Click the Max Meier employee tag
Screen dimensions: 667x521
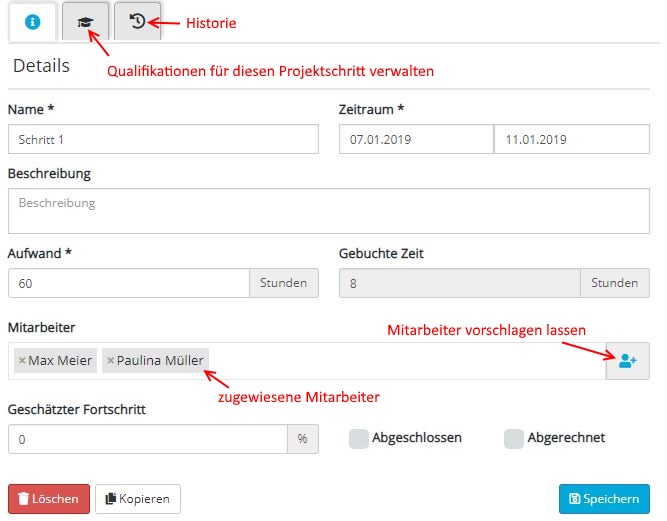[x=60, y=361]
